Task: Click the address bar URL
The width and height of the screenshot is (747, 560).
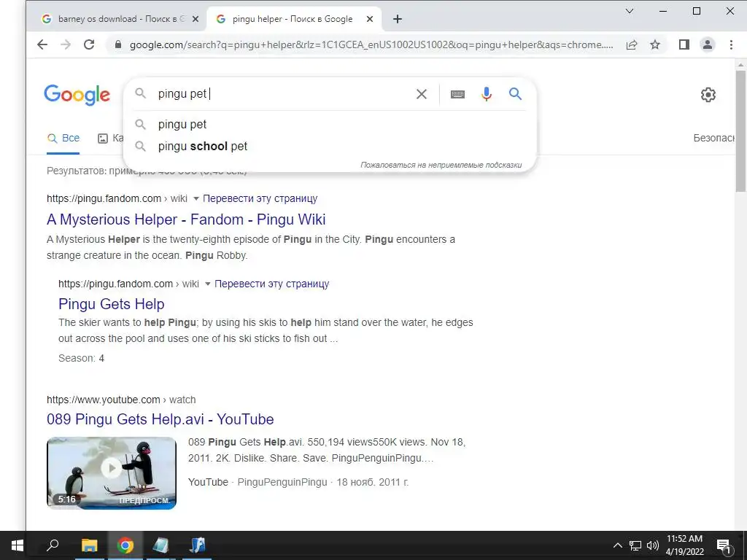Action: (371, 44)
